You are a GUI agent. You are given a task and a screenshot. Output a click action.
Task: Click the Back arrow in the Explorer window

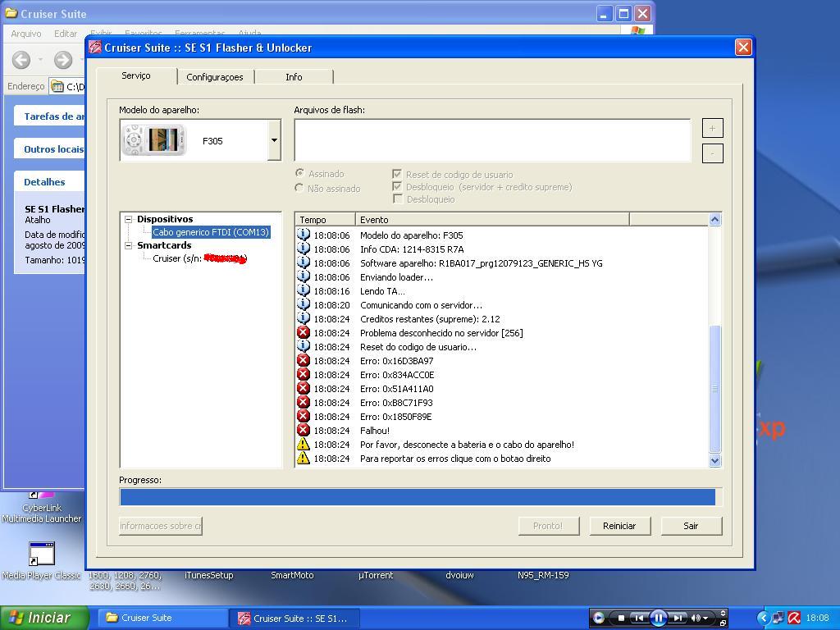21,59
